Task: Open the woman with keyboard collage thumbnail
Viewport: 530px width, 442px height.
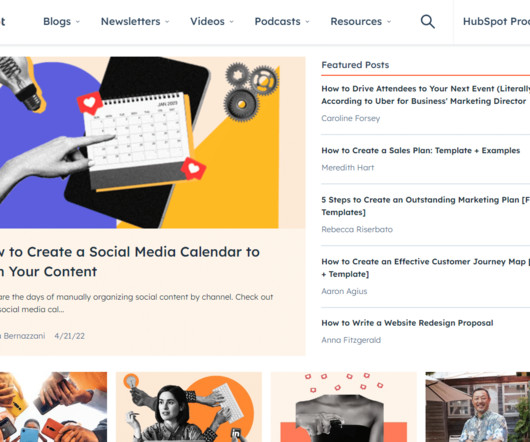Action: click(189, 407)
